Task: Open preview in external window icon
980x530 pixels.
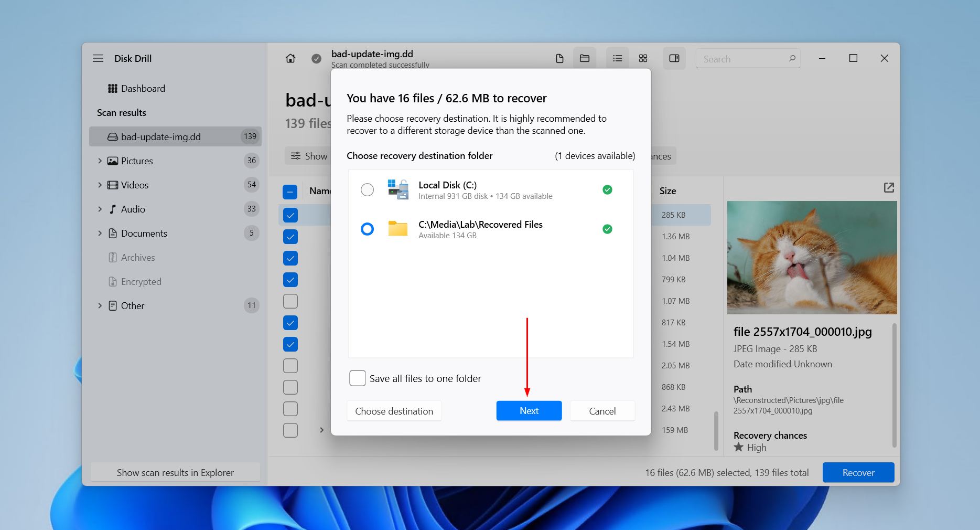Action: pos(889,187)
